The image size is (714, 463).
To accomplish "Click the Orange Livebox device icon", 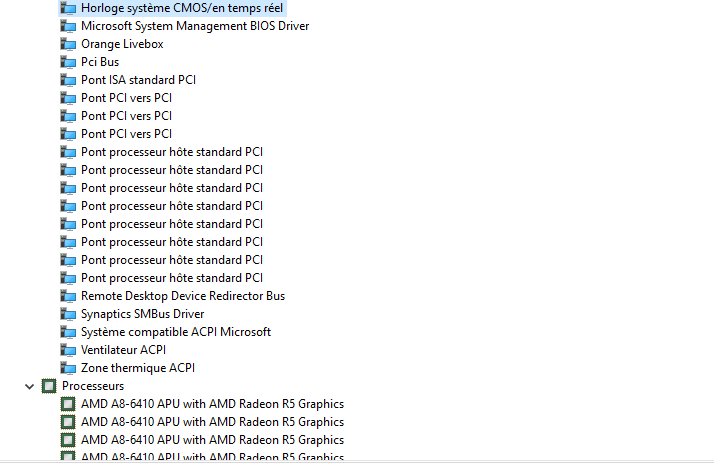I will 68,44.
